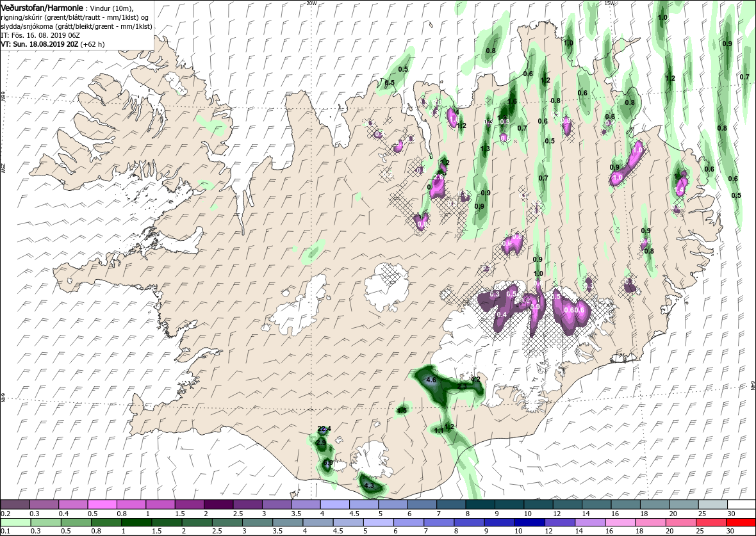756x536 pixels.
Task: Click the 1.3 rainfall value on the map
Action: (485, 149)
